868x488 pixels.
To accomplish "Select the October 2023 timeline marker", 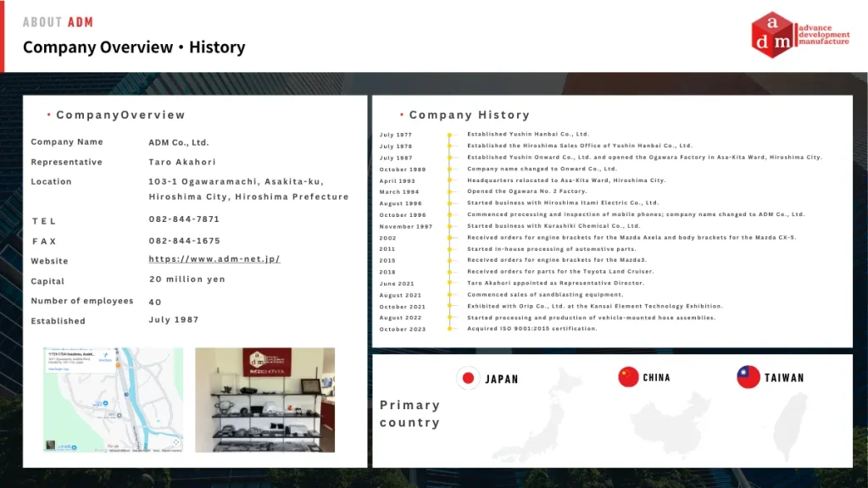I will tap(448, 329).
